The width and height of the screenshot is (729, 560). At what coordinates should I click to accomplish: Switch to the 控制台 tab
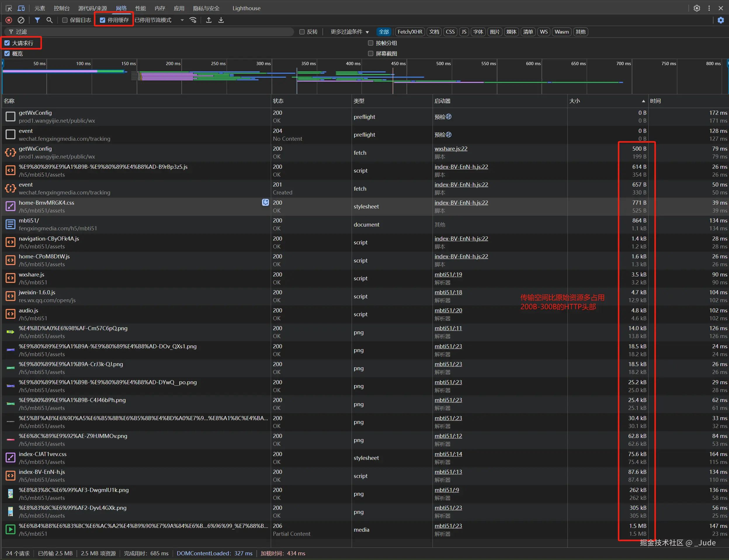(x=62, y=8)
